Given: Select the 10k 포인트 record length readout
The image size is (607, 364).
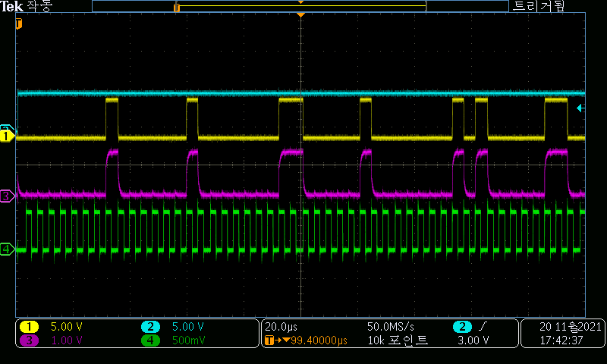Looking at the screenshot, I should [x=397, y=340].
